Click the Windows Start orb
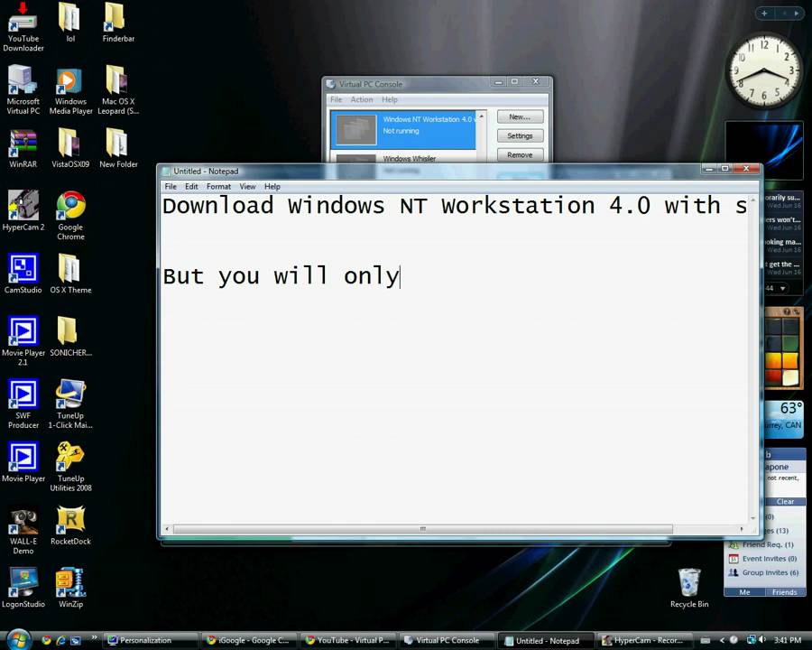The height and width of the screenshot is (650, 812). (x=19, y=640)
